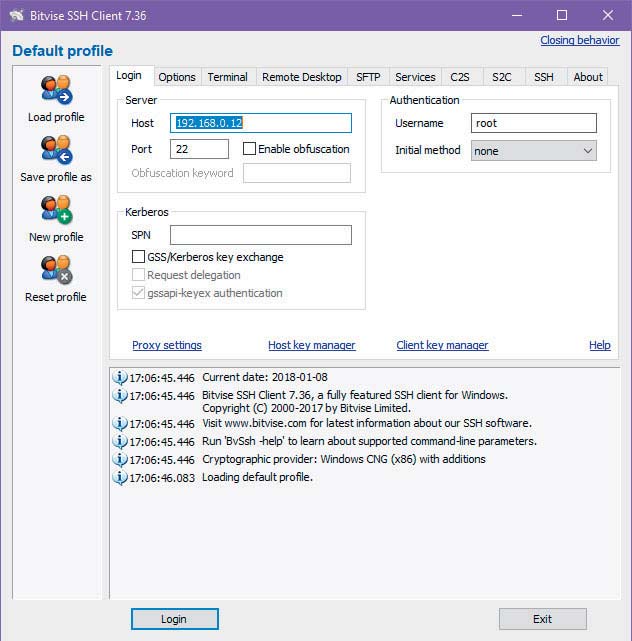Open the Initial method dropdown
This screenshot has height=641, width=632.
[x=533, y=150]
